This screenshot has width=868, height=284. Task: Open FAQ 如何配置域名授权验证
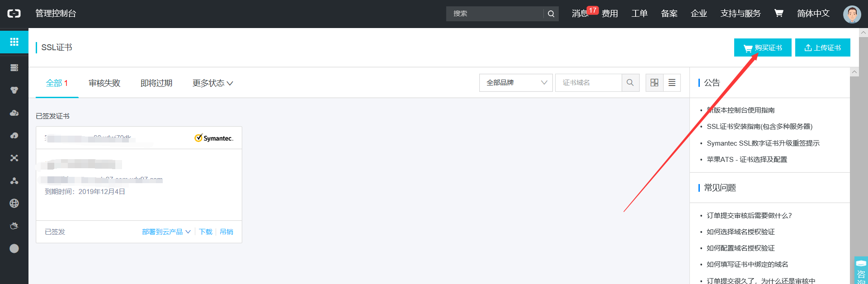point(741,248)
